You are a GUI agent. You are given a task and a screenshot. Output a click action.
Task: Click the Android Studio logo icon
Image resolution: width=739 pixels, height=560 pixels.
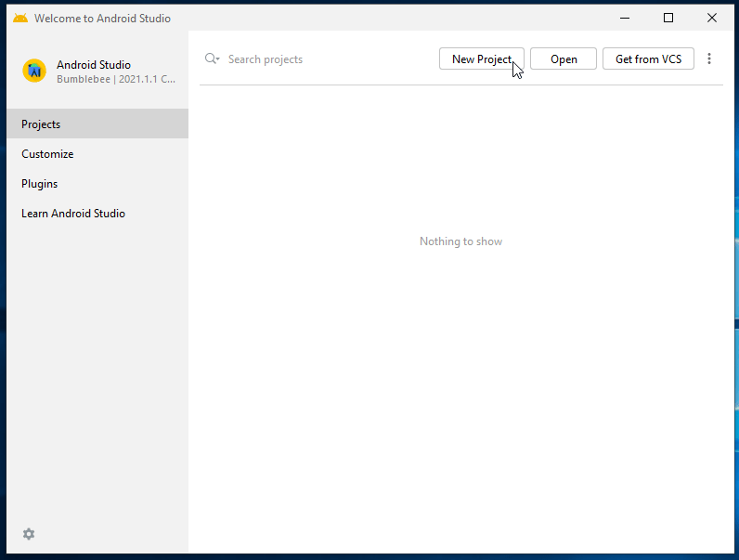pos(34,71)
